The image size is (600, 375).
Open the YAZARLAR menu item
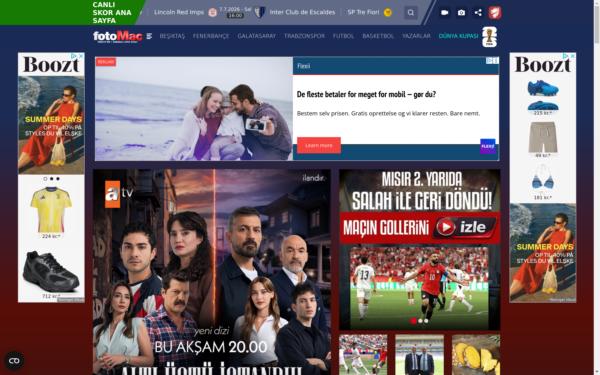(416, 36)
